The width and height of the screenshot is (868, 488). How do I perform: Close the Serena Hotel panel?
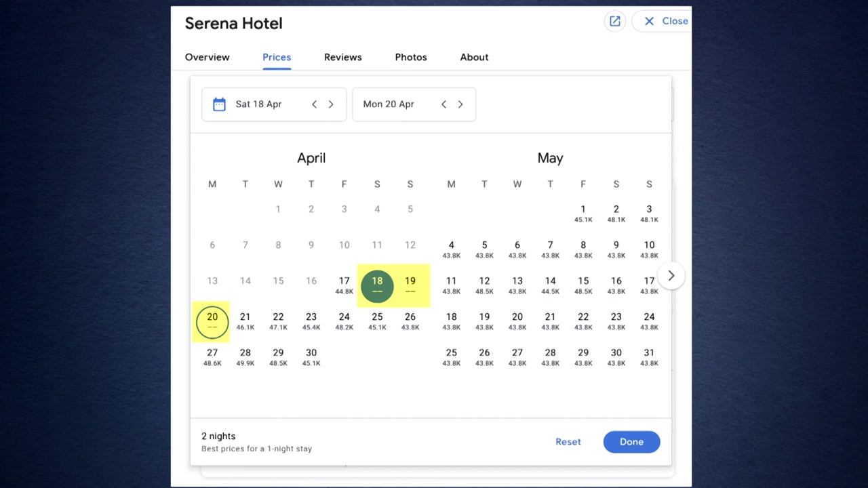[x=665, y=21]
